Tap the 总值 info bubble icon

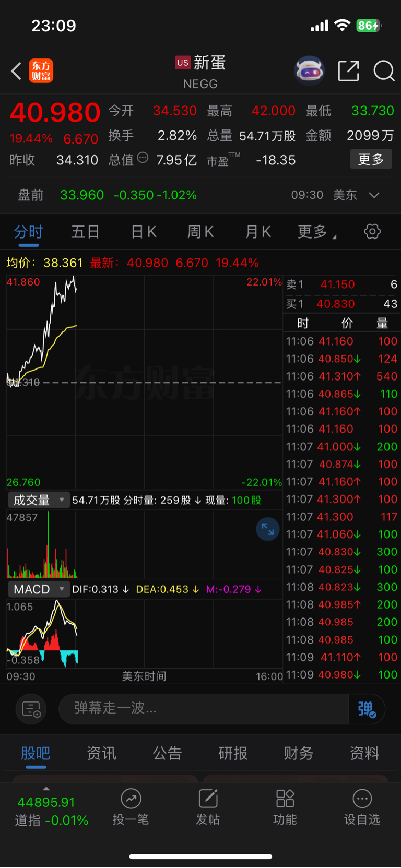[143, 158]
